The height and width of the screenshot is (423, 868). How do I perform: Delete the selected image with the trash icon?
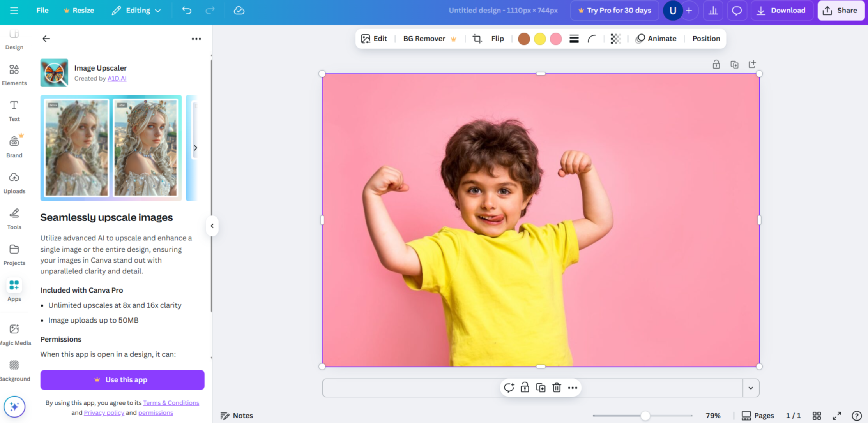(x=557, y=388)
